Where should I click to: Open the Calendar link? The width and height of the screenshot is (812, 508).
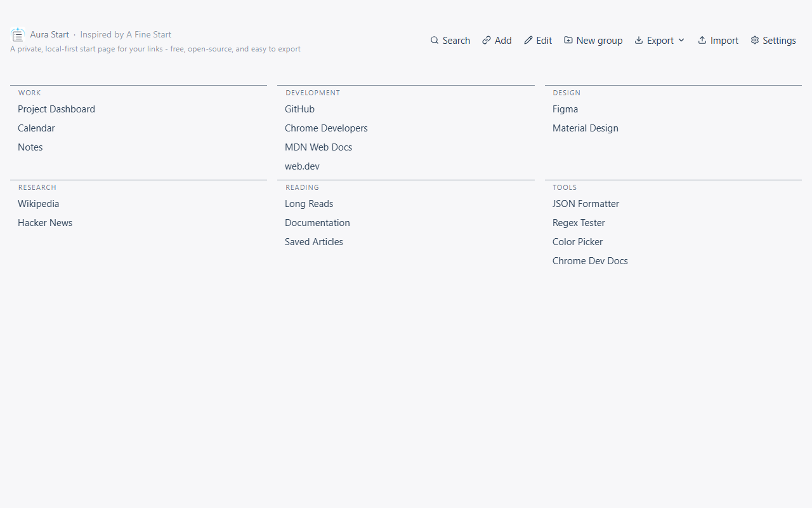[x=36, y=128]
